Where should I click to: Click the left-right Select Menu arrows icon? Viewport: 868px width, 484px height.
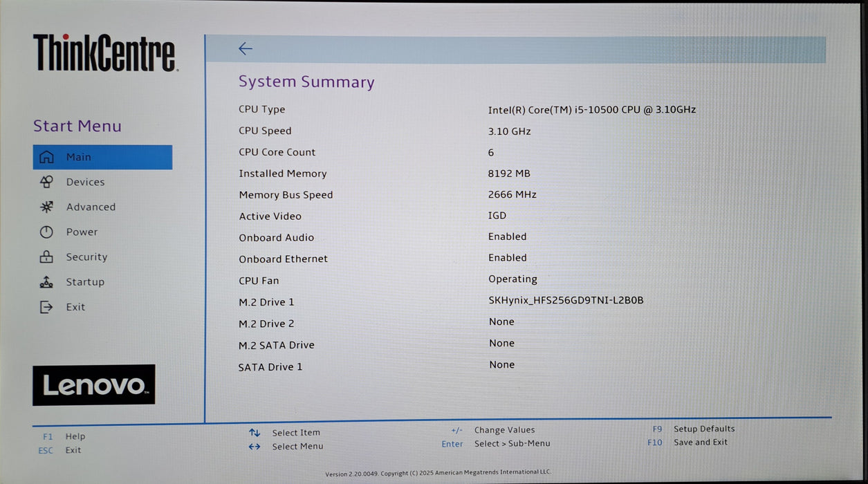pyautogui.click(x=255, y=447)
